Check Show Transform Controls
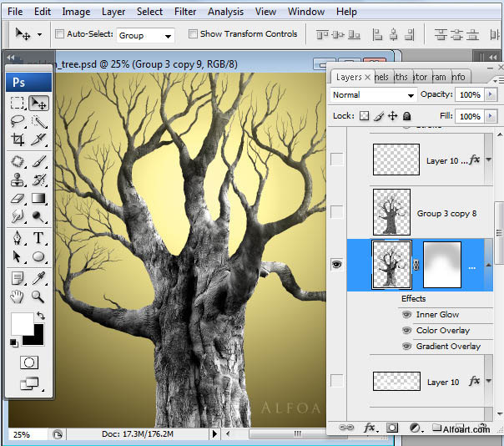504x446 pixels. (193, 34)
